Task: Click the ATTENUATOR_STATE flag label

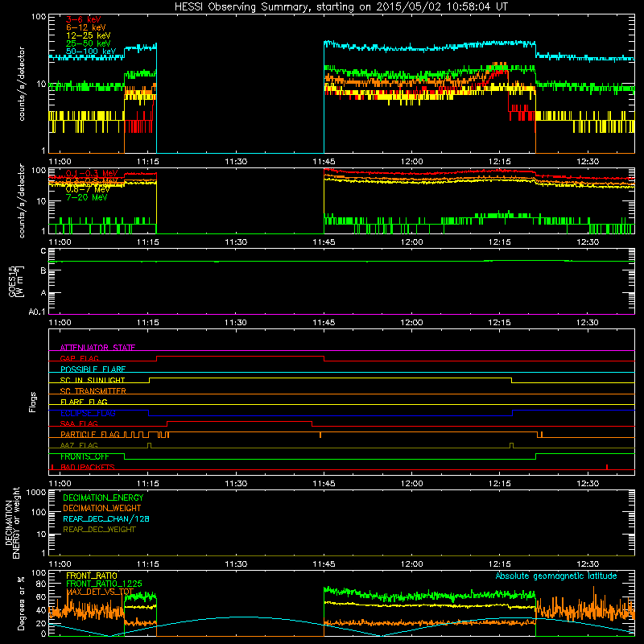Action: pyautogui.click(x=97, y=348)
